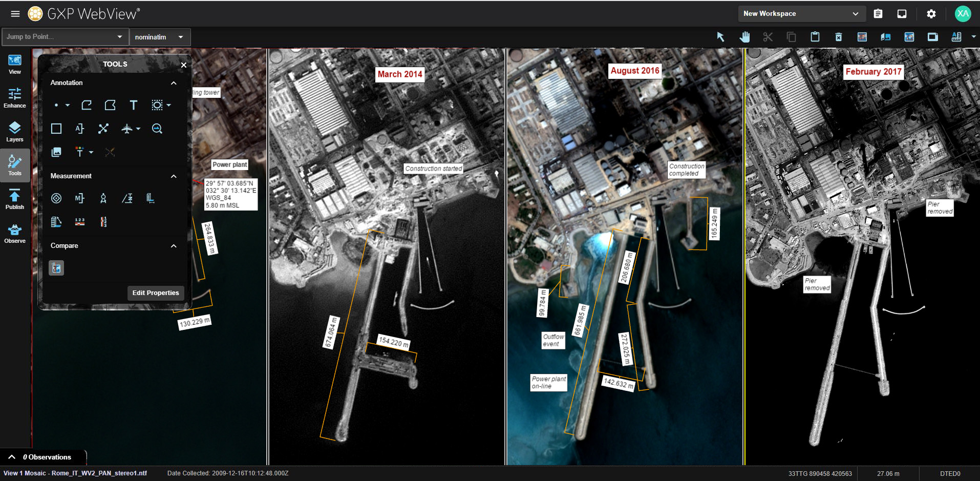This screenshot has width=980, height=481.
Task: Click the Edit Properties button
Action: [156, 293]
